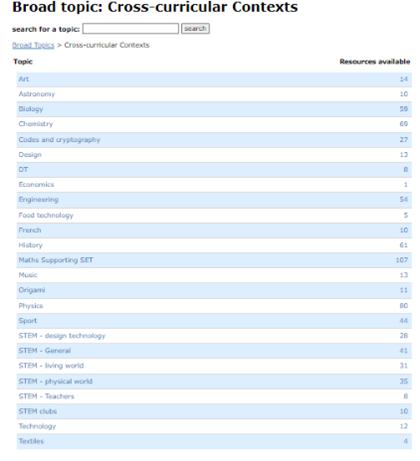Open the Art topic
The width and height of the screenshot is (420, 461).
[24, 79]
